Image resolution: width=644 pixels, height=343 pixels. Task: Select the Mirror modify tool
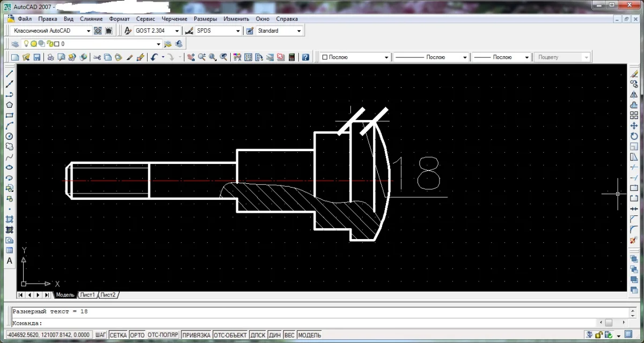coord(634,94)
